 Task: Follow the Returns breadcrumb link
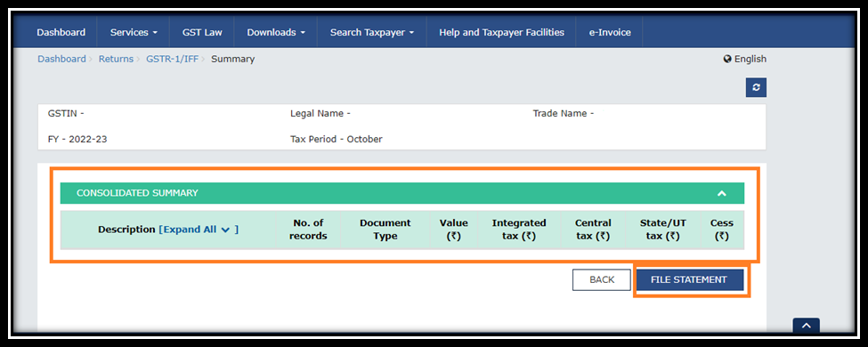116,59
